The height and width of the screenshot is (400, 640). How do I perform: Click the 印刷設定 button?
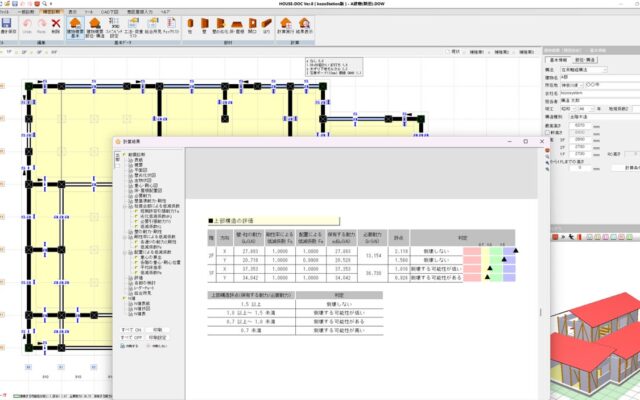(157, 338)
